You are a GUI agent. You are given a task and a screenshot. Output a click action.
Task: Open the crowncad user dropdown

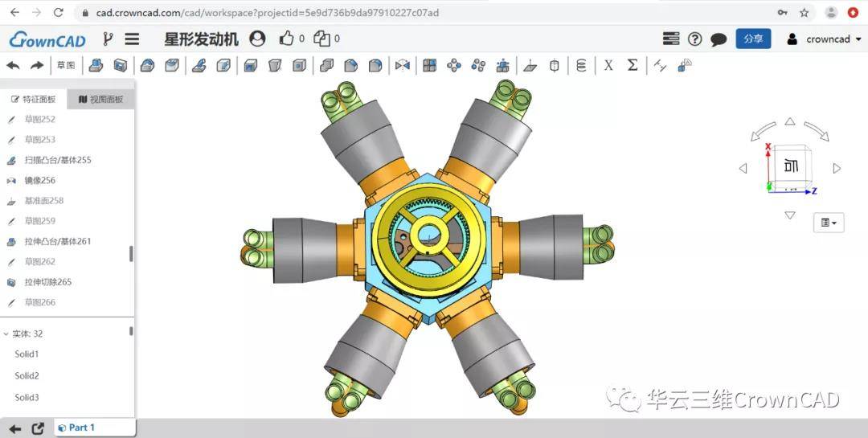point(825,39)
